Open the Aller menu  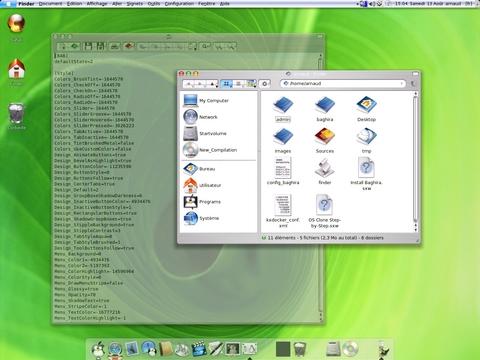(117, 4)
